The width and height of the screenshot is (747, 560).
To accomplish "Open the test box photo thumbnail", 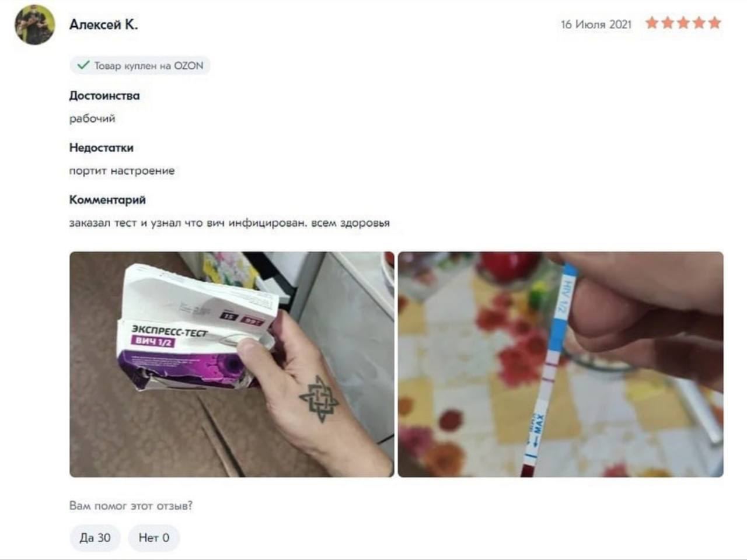I will [232, 365].
